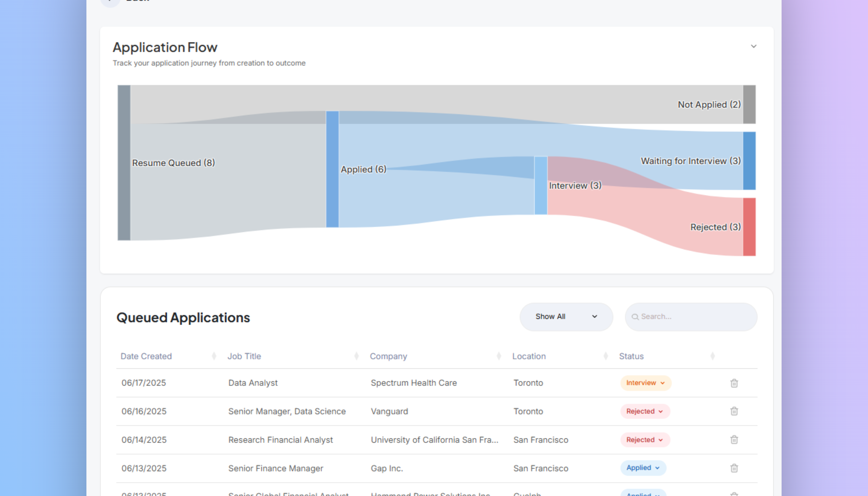Click the Company column header

pyautogui.click(x=388, y=356)
